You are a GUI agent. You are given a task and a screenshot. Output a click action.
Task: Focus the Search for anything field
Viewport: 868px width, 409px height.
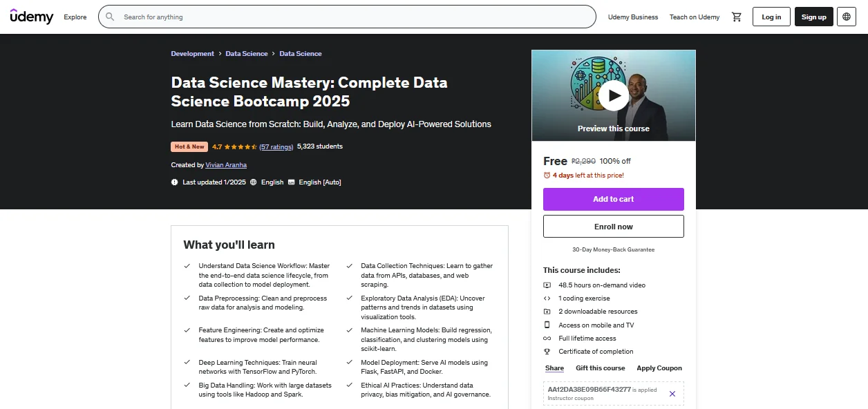coord(347,17)
